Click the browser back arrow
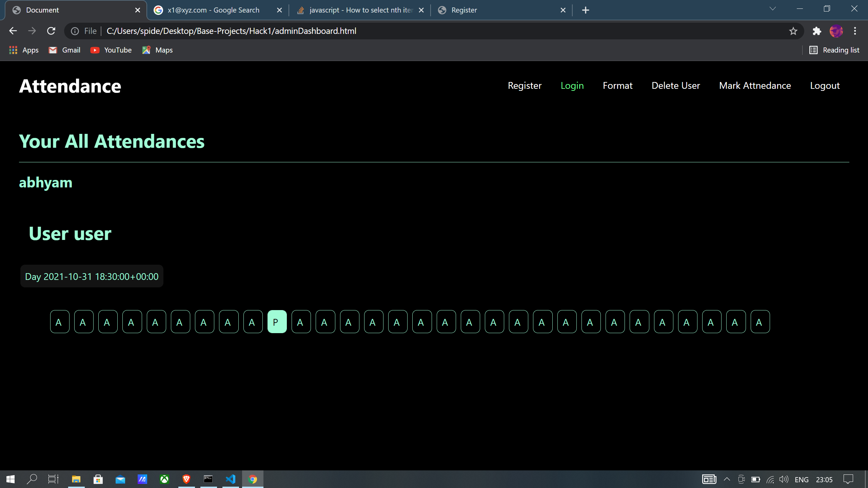Screen dimensions: 868x488 coord(13,31)
